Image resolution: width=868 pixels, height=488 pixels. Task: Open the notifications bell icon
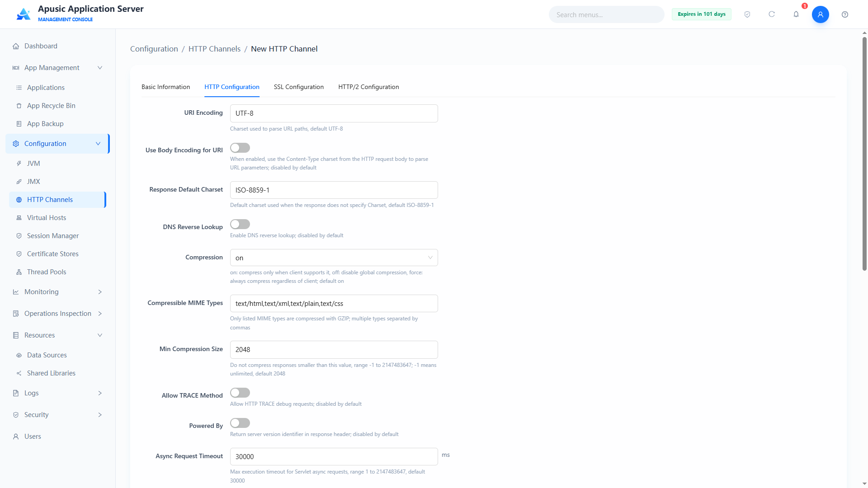(x=796, y=14)
